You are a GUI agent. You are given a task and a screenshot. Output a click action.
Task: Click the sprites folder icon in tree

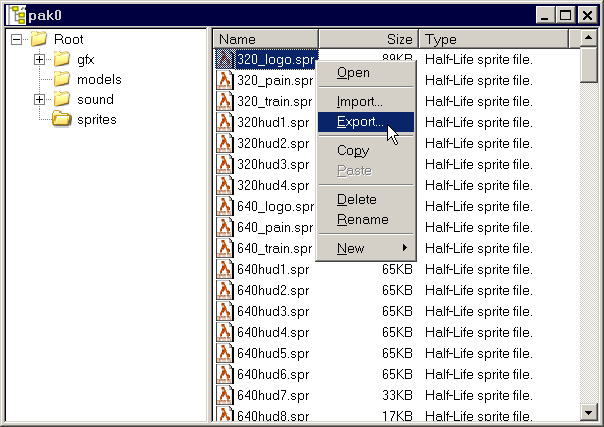click(61, 120)
